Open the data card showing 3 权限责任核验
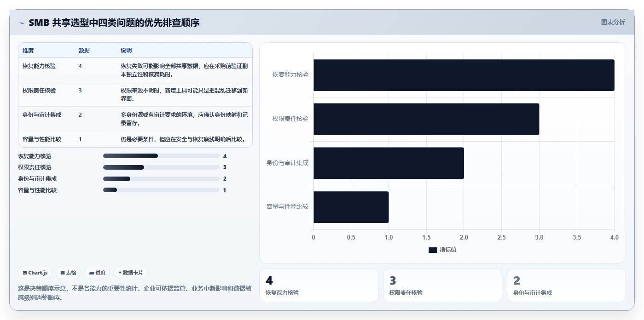644x320 pixels. pyautogui.click(x=442, y=285)
